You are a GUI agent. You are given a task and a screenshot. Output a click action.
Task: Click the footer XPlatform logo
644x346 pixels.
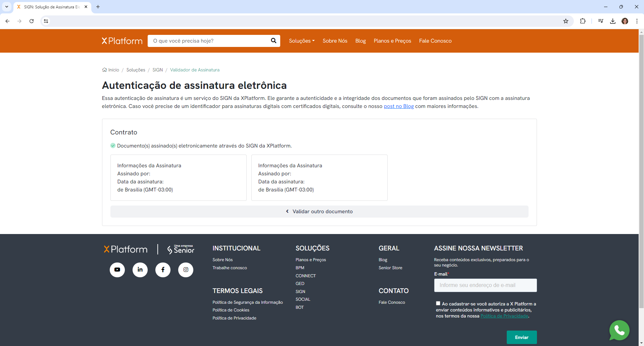point(126,249)
